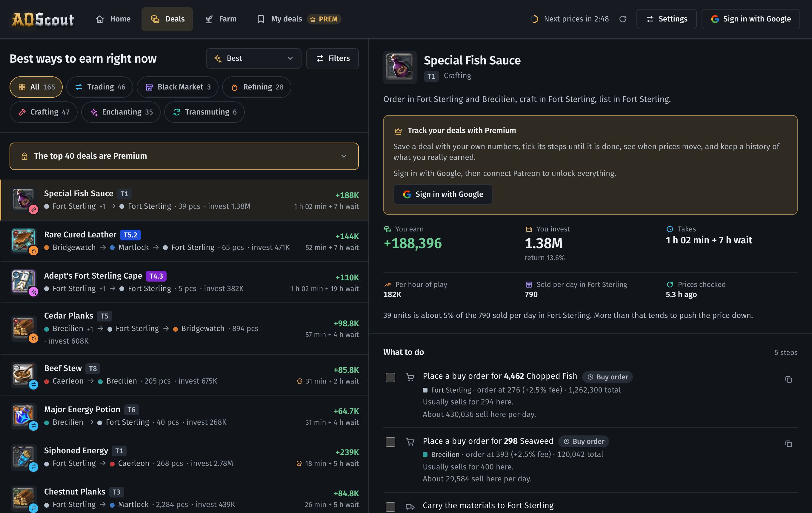Viewport: 812px width, 513px height.
Task: Filter deals by Enchanting
Action: pyautogui.click(x=121, y=112)
